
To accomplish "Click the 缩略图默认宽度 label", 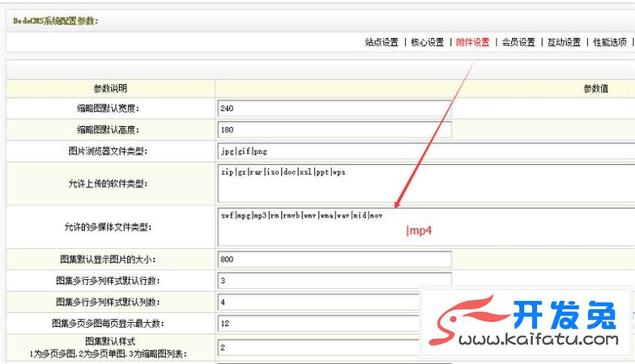I will click(109, 108).
